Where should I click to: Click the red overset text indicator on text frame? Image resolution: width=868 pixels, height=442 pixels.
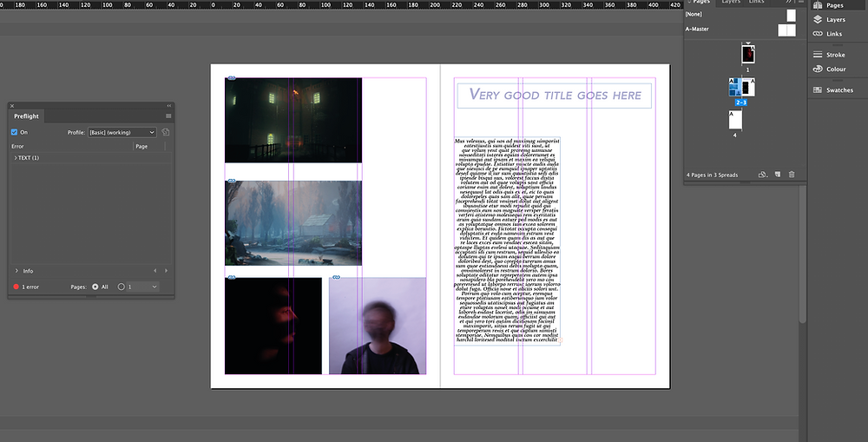click(560, 340)
